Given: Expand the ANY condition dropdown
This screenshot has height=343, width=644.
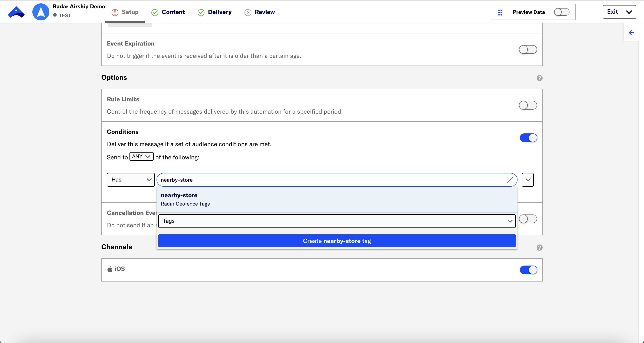Looking at the screenshot, I should 141,157.
